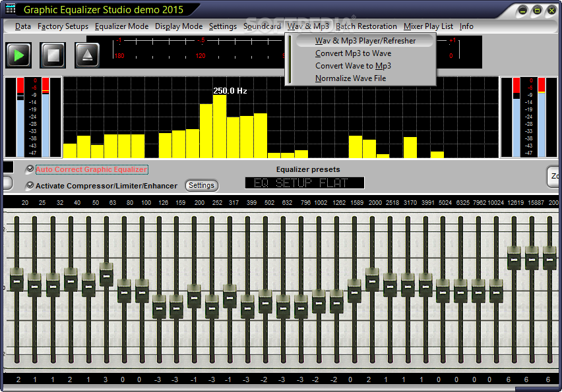
Task: Open the Factory Setups menu
Action: coord(63,26)
